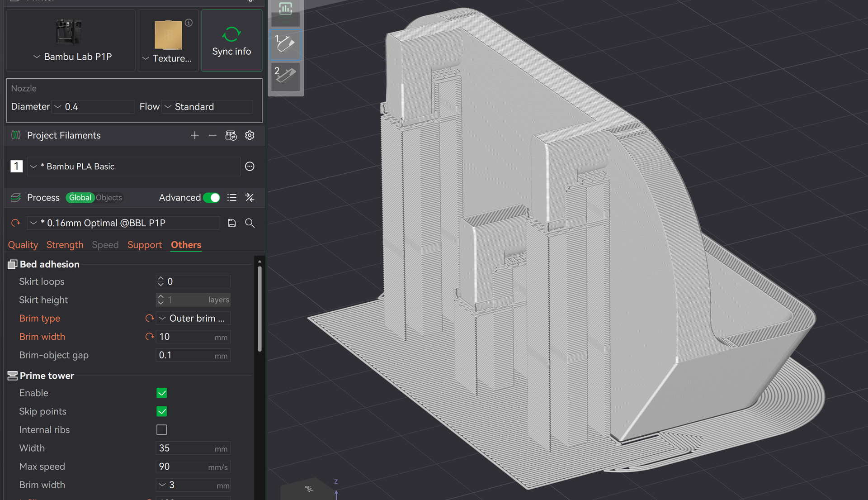Open the Bambu Lab P1P printer dropdown
Image resolution: width=868 pixels, height=500 pixels.
click(71, 57)
